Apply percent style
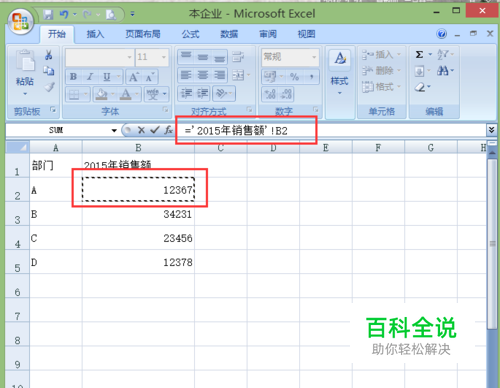The image size is (500, 388). click(294, 77)
